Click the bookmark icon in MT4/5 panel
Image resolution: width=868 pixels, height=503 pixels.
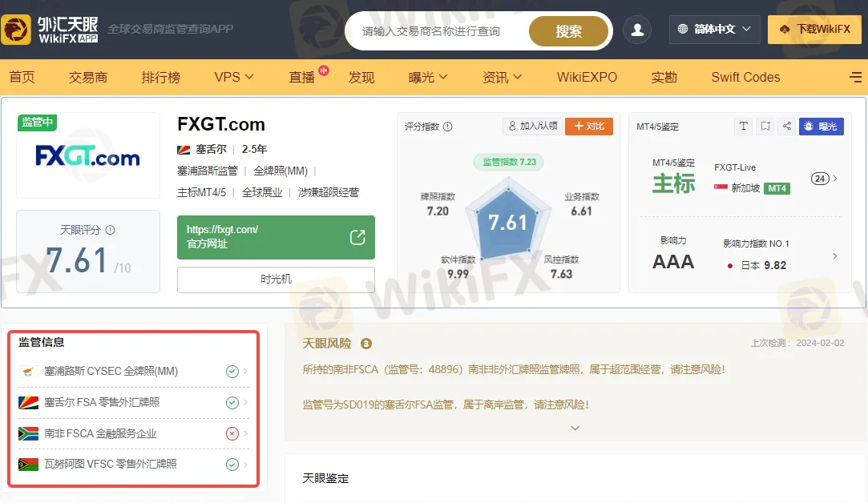point(765,127)
